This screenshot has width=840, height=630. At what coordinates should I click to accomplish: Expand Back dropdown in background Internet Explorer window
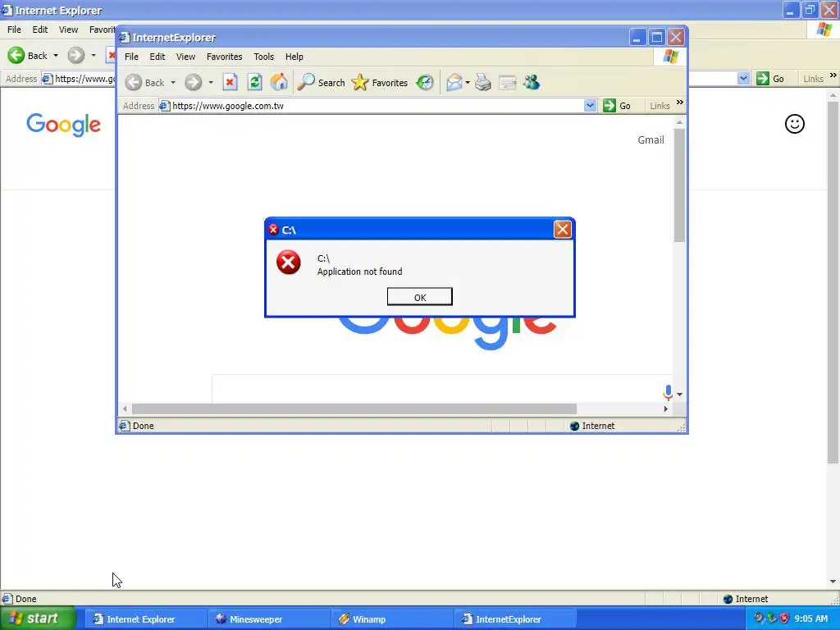pyautogui.click(x=56, y=55)
